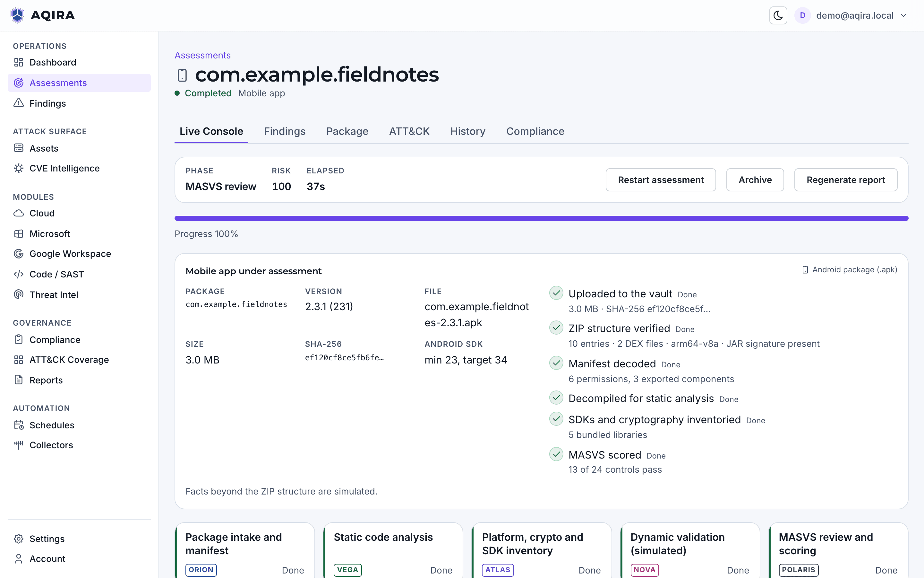Click the purple progress bar
Image resolution: width=924 pixels, height=578 pixels.
pos(542,218)
